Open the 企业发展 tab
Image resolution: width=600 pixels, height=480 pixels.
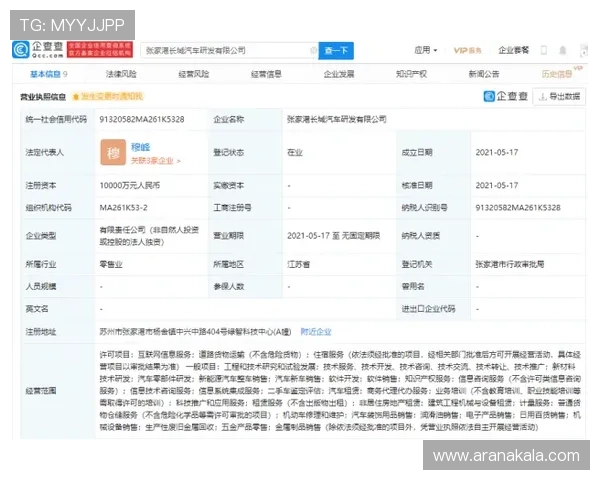(x=339, y=74)
